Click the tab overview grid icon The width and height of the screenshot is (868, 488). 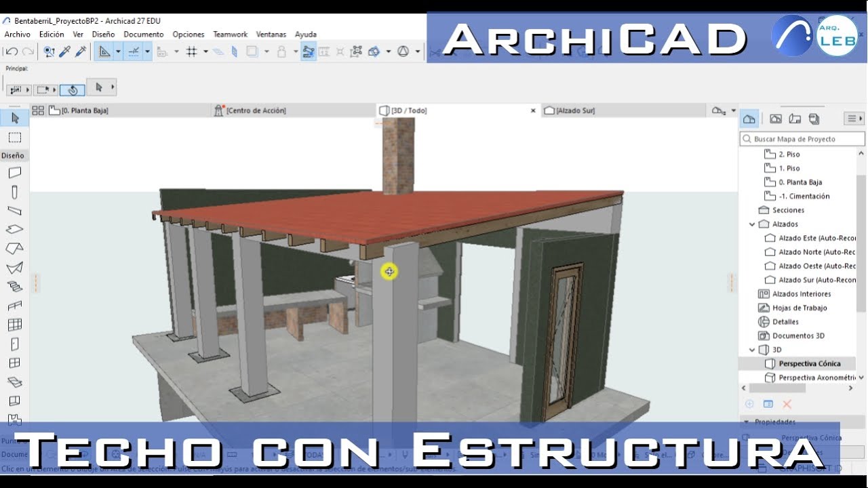coord(38,110)
